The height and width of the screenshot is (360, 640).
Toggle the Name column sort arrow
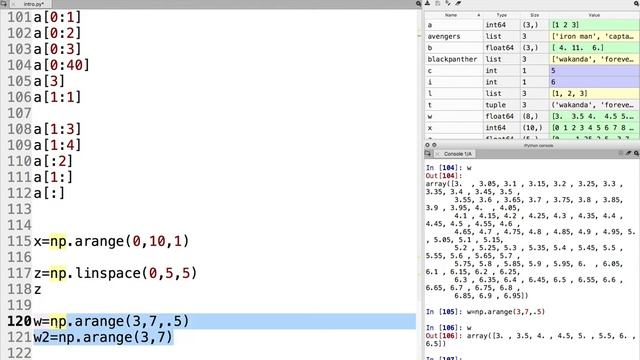click(478, 15)
